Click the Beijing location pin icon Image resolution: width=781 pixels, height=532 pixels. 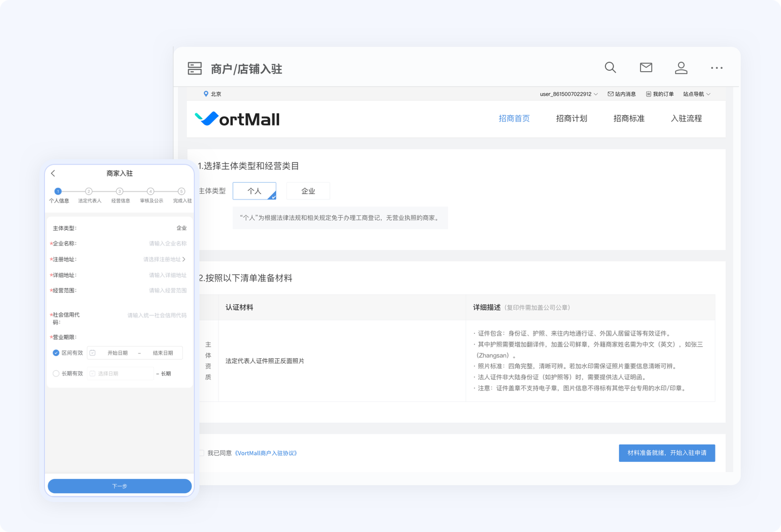click(x=206, y=94)
